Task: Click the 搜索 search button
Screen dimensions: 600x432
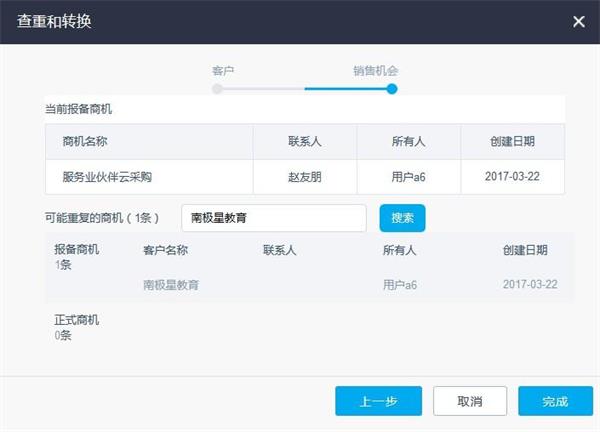Action: [402, 218]
